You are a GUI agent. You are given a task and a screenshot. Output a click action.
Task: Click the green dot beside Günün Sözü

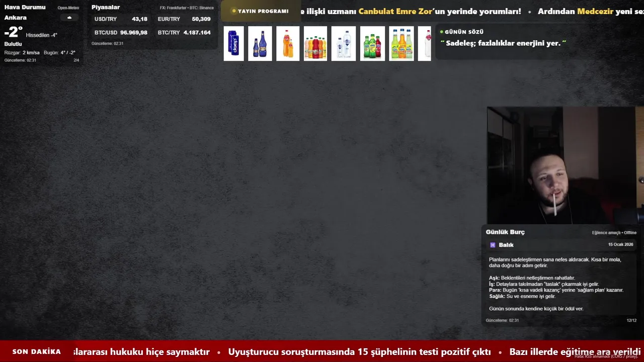tap(441, 32)
